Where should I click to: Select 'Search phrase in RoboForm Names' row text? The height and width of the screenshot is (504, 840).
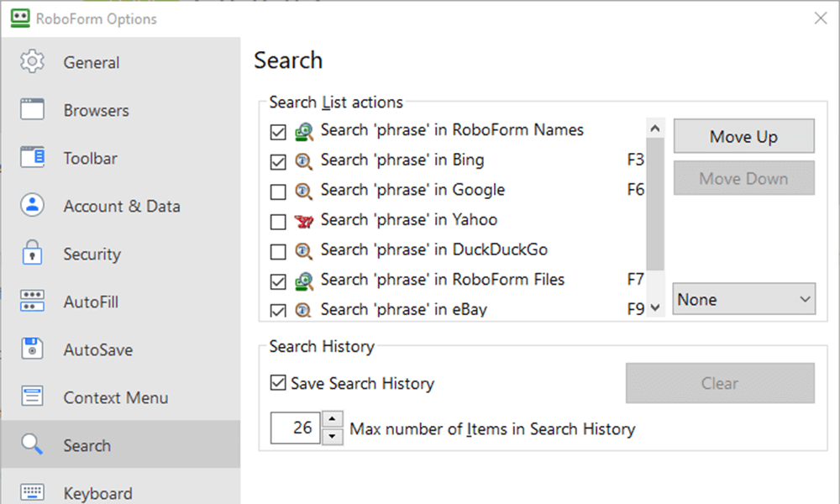tap(452, 129)
